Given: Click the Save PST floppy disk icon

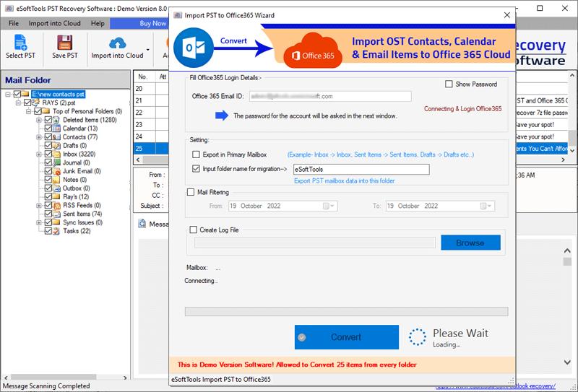Looking at the screenshot, I should coord(65,43).
